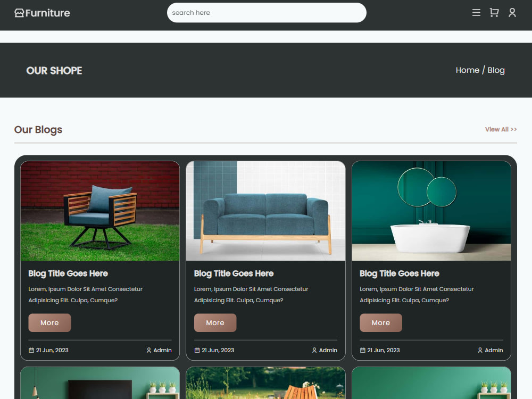Viewport: 532px width, 399px height.
Task: Click calendar icon on sofa blog card
Action: pyautogui.click(x=197, y=350)
